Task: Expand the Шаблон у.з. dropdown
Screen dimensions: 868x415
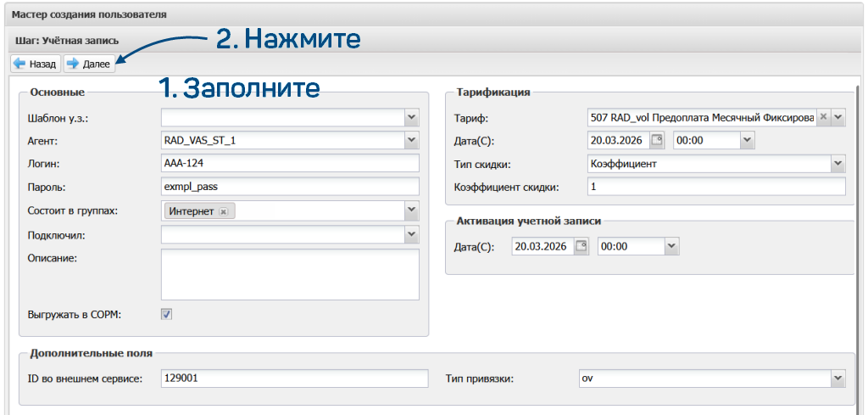Action: (412, 118)
